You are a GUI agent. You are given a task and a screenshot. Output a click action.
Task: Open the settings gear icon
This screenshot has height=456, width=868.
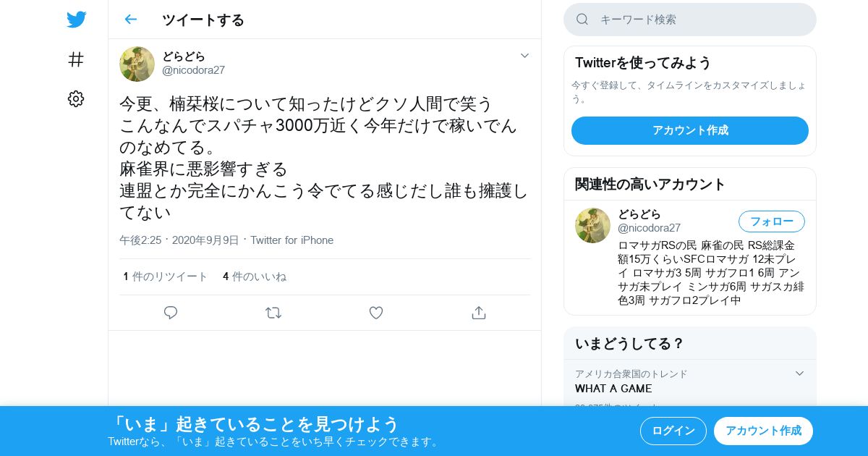click(76, 99)
